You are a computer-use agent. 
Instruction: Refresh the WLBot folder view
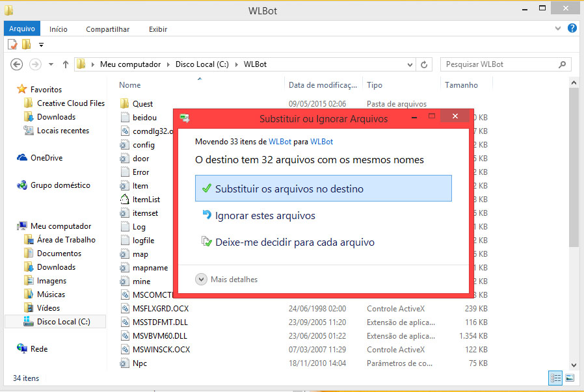coord(424,64)
